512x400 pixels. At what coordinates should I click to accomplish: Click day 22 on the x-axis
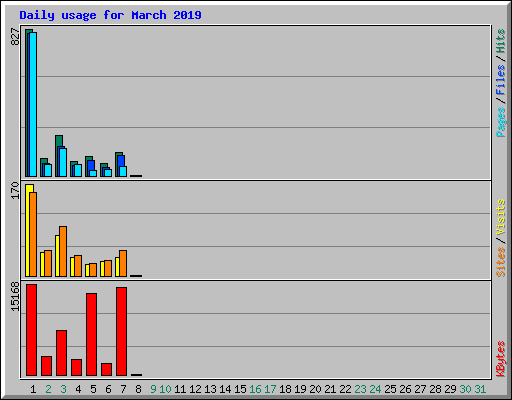tap(345, 389)
